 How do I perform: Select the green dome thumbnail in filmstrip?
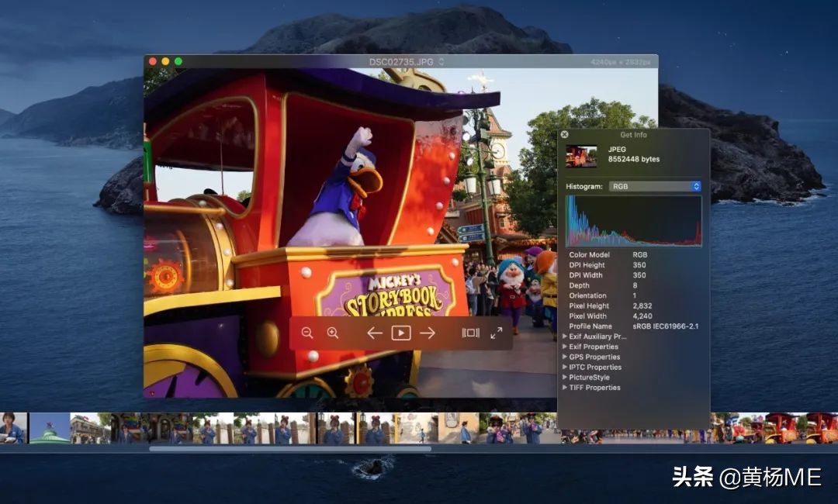click(x=49, y=428)
